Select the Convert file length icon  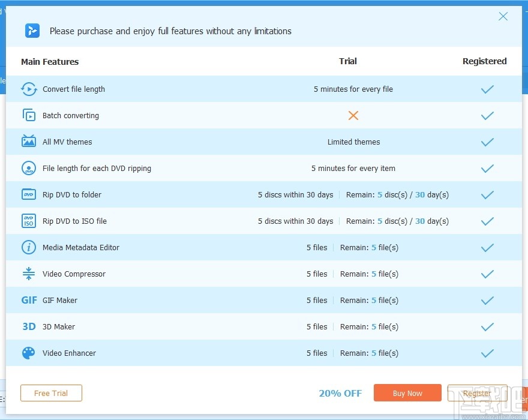29,89
